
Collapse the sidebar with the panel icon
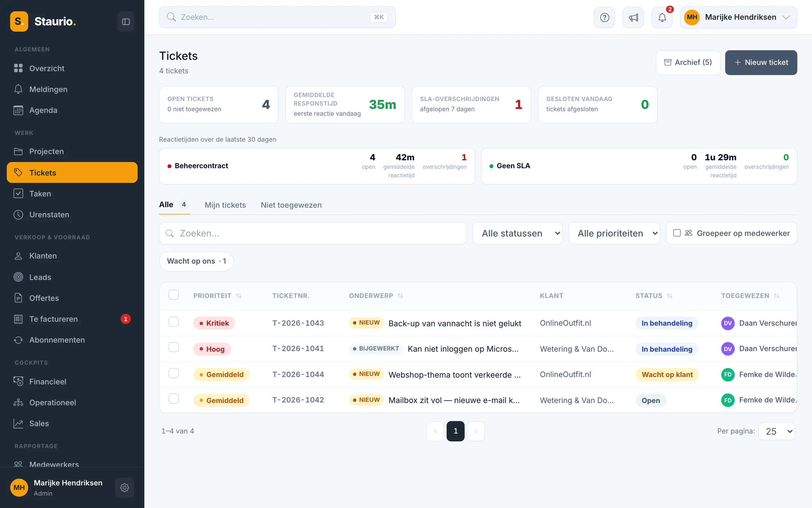126,21
